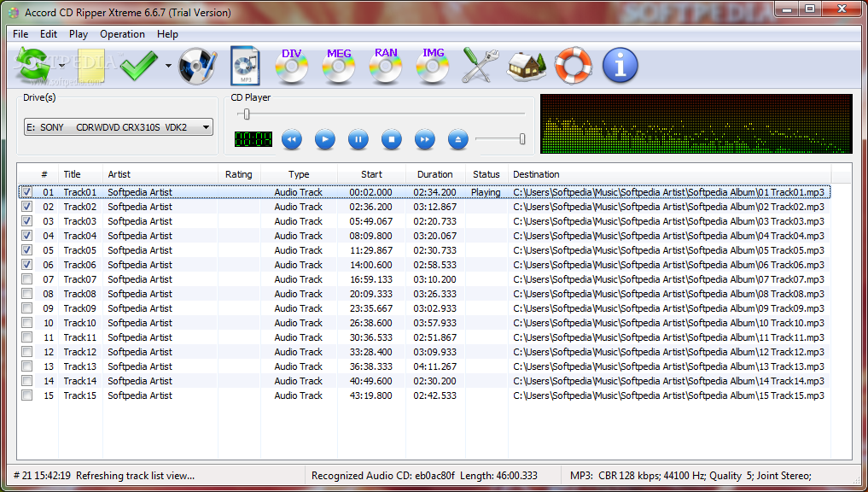Uncheck Track03 checkbox
Viewport: 868px width, 492px height.
[26, 220]
